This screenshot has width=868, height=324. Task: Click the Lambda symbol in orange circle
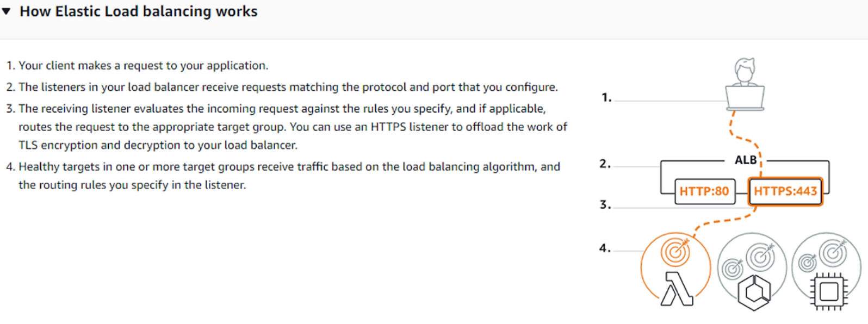coord(677,289)
